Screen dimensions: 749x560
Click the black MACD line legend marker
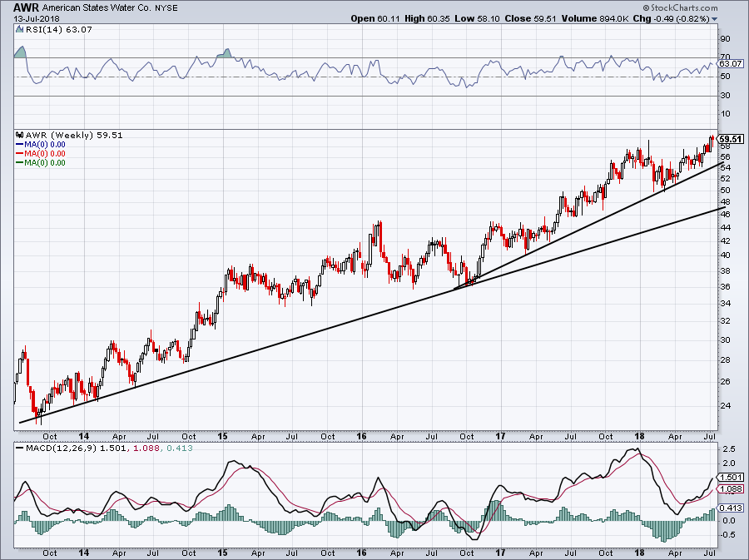click(x=20, y=448)
